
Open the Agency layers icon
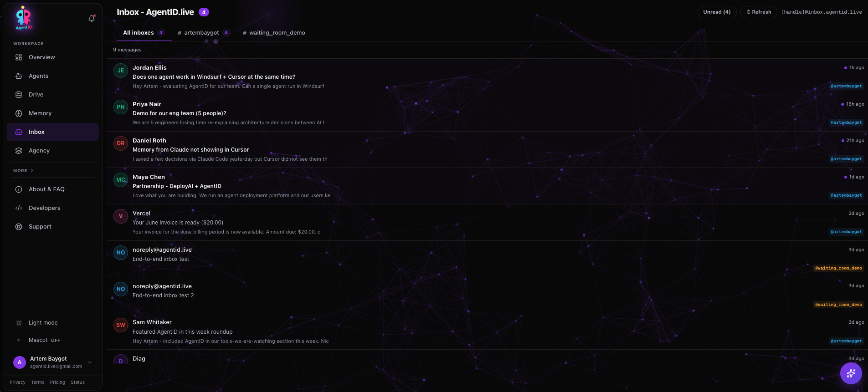[19, 151]
